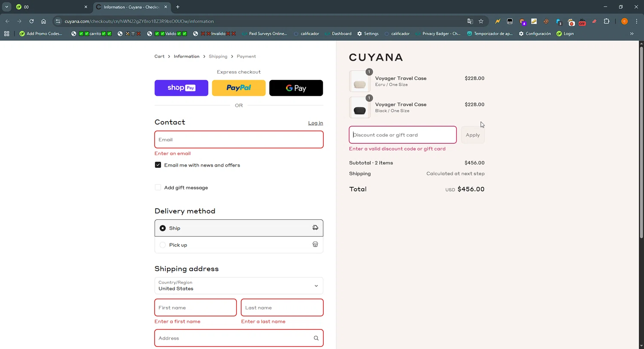
Task: Click the CUYANA logo
Action: (376, 58)
